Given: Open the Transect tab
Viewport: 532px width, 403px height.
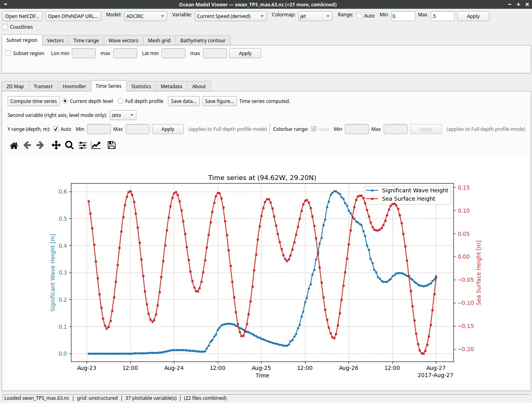Looking at the screenshot, I should click(x=43, y=86).
